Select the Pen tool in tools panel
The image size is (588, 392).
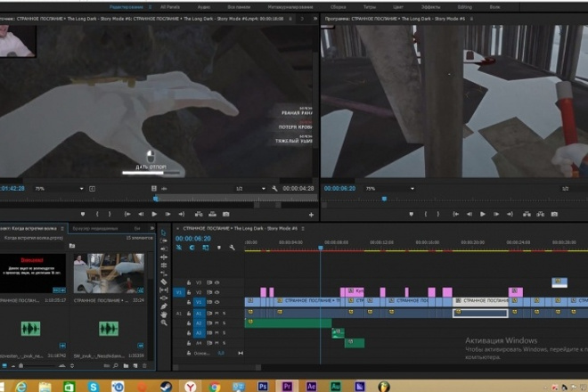tap(164, 306)
